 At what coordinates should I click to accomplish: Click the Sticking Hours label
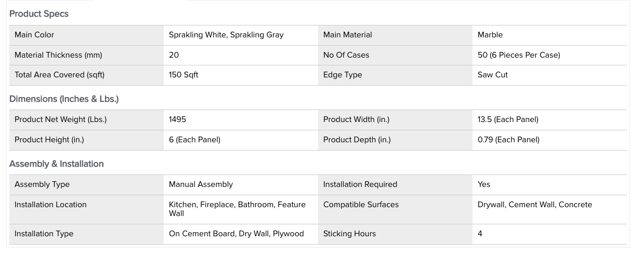pos(349,234)
